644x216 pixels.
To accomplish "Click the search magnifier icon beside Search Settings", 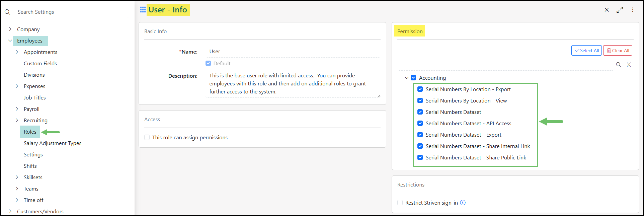I will pos(7,12).
